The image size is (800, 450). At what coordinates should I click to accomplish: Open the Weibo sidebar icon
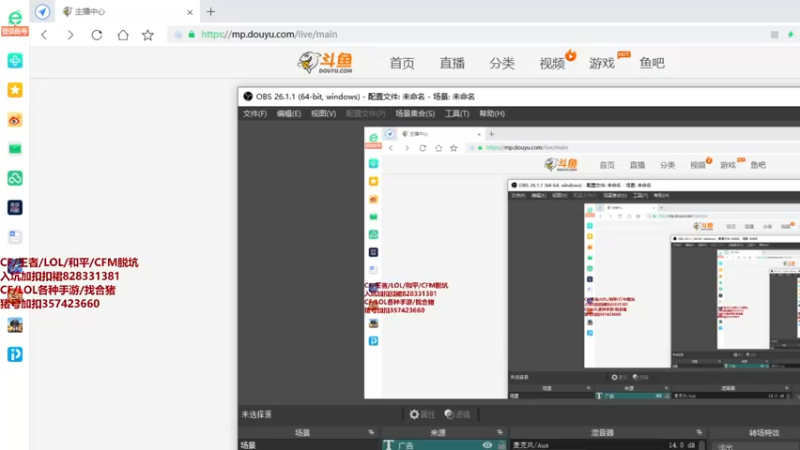[x=15, y=120]
